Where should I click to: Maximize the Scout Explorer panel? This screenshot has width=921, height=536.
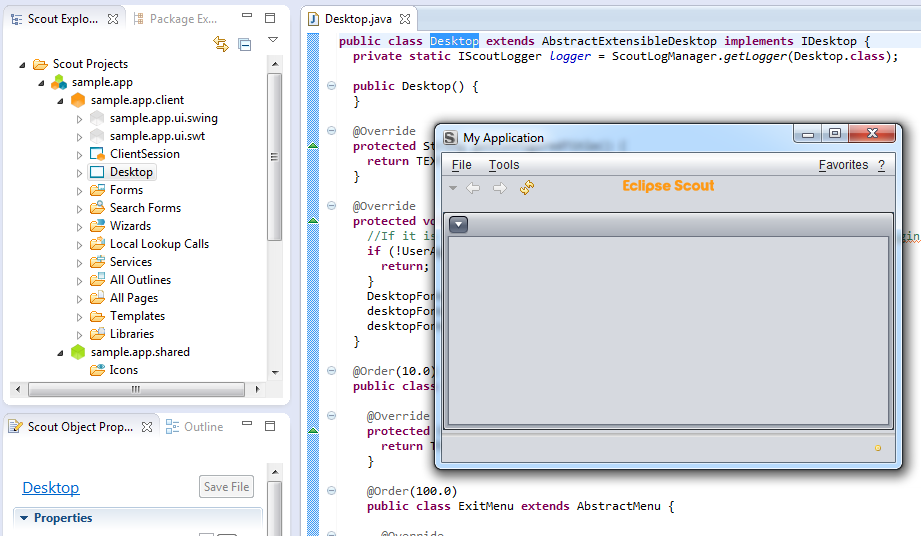tap(270, 18)
